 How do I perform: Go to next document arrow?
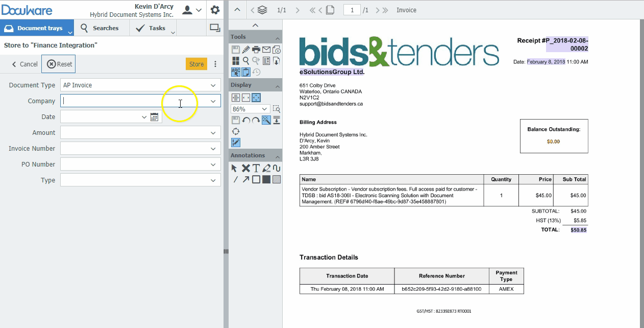pyautogui.click(x=298, y=10)
